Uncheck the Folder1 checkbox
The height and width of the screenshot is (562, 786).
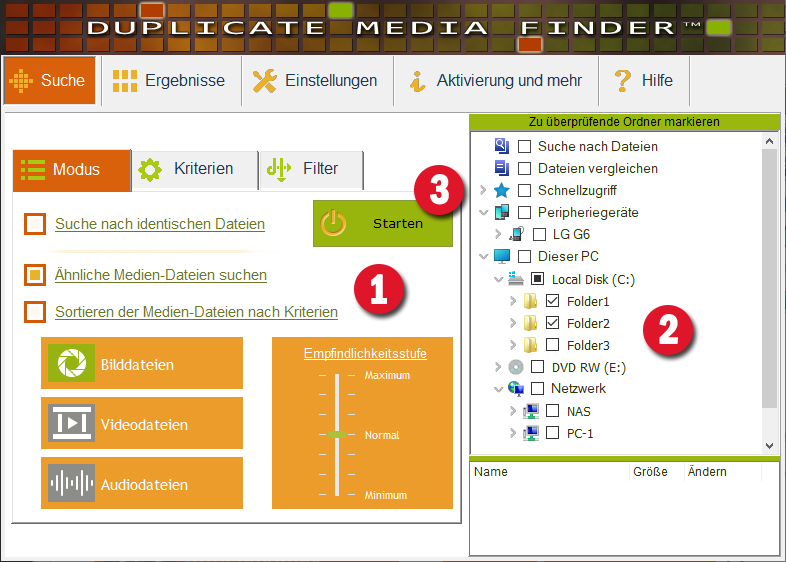tap(553, 301)
